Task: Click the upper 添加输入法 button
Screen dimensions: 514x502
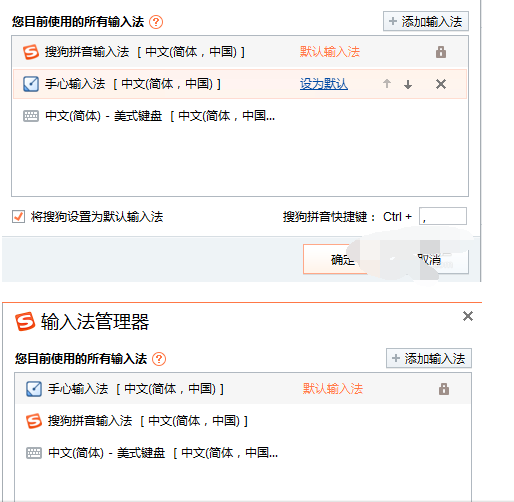Action: coord(426,21)
